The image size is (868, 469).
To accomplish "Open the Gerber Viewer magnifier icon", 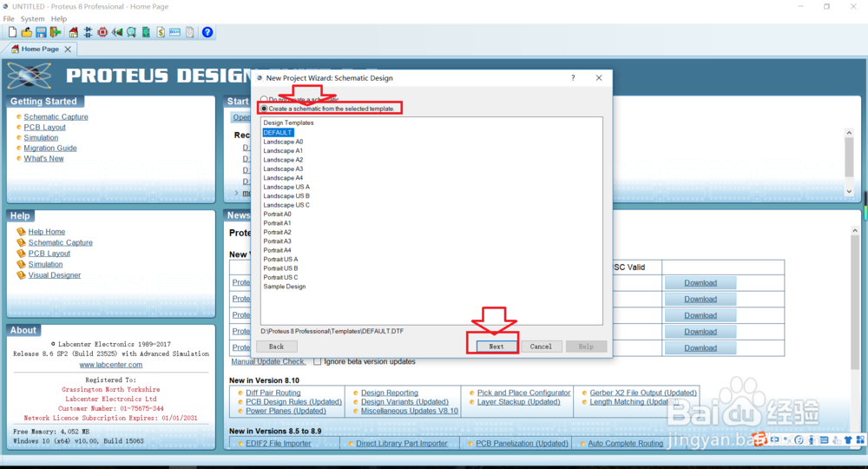I will pyautogui.click(x=131, y=32).
